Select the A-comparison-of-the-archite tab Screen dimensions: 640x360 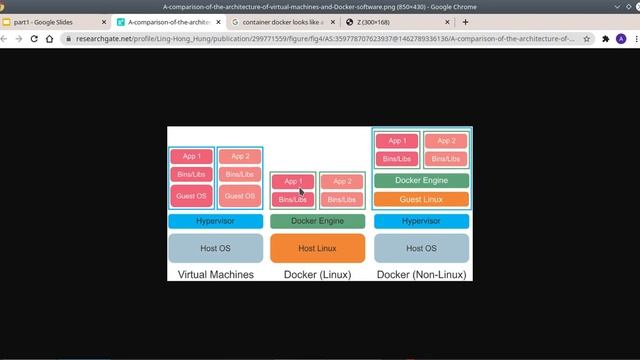click(x=169, y=22)
